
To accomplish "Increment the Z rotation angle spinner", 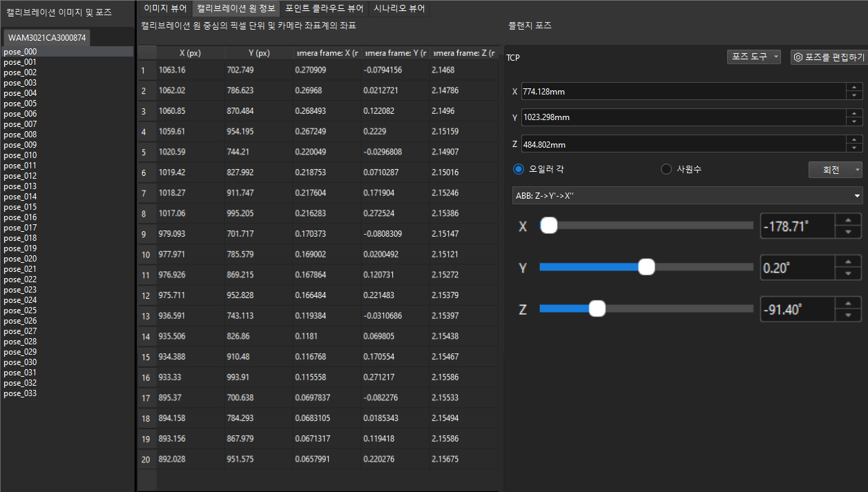I will tap(848, 303).
